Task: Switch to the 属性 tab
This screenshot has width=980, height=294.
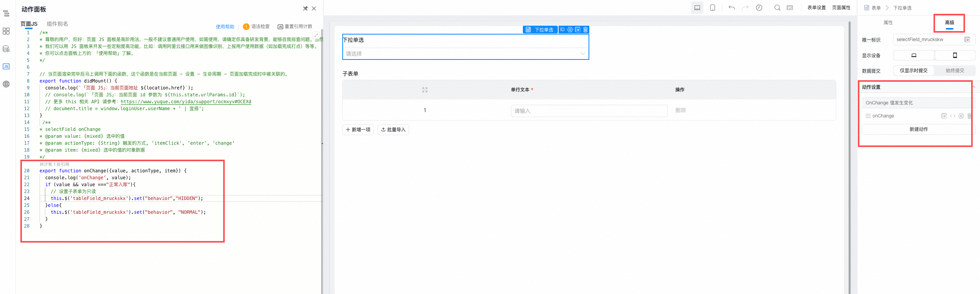Action: [888, 23]
